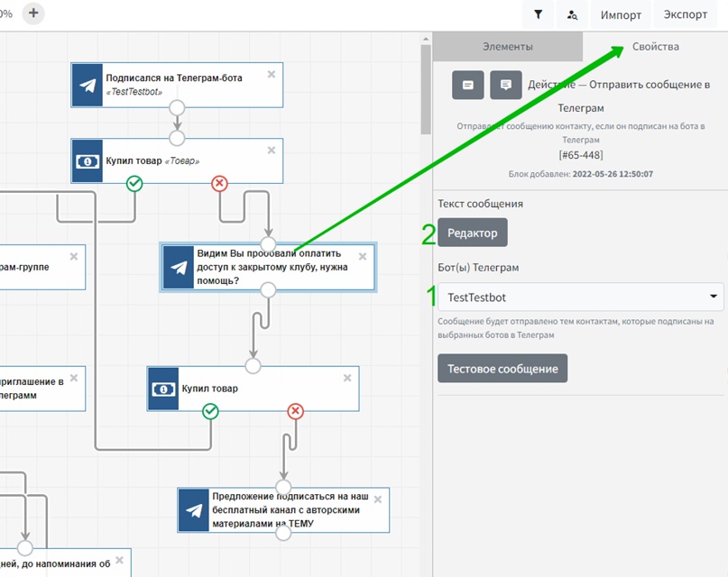The height and width of the screenshot is (577, 728).
Task: Click the filter funnel icon in top toolbar
Action: tap(539, 14)
